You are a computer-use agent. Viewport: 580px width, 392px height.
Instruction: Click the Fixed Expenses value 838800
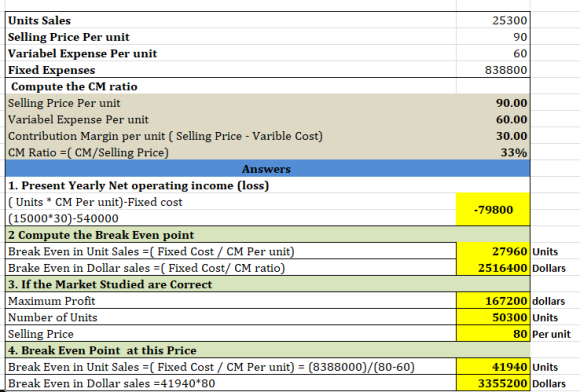(x=493, y=70)
